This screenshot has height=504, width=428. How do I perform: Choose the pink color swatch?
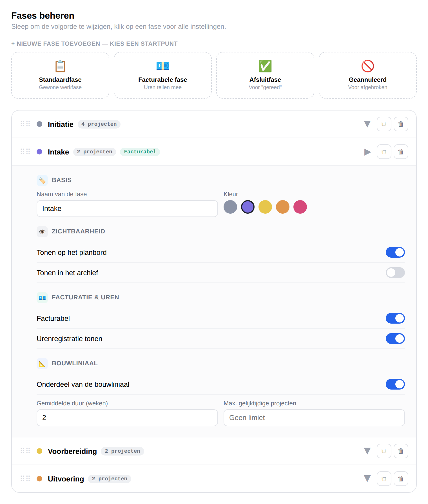pos(300,207)
